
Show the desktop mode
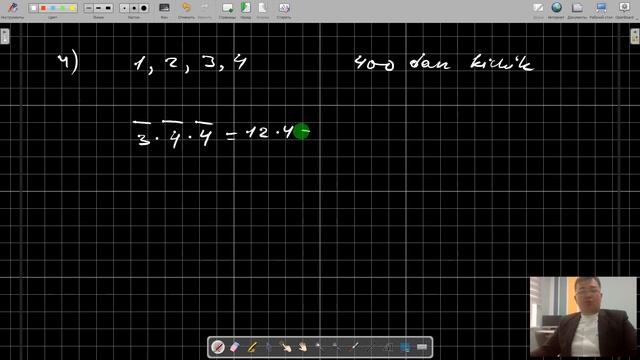601,8
